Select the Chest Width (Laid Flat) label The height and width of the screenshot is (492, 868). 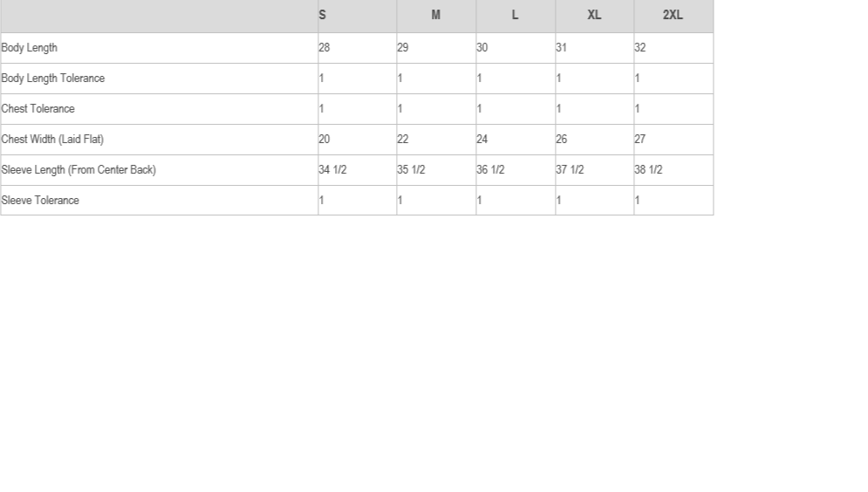(52, 140)
